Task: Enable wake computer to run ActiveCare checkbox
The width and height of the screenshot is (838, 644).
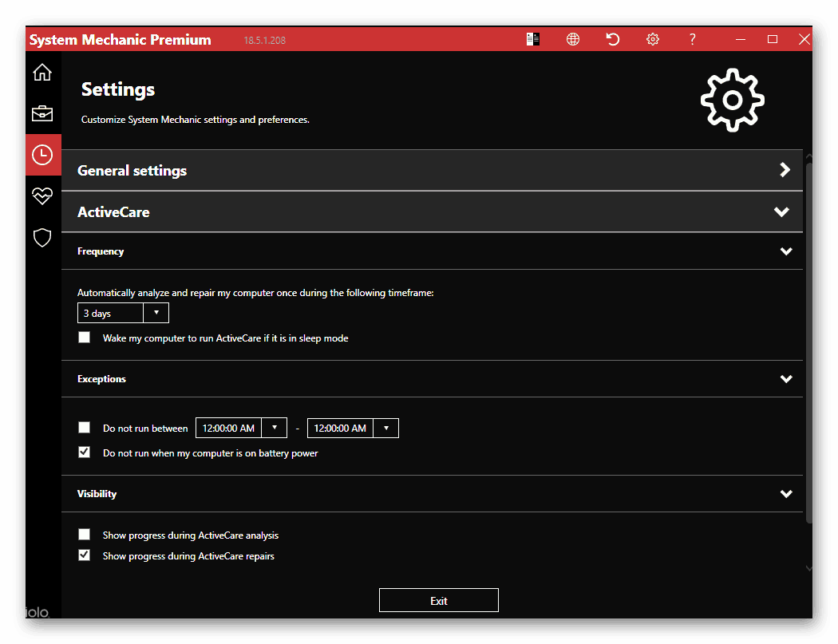Action: (84, 338)
